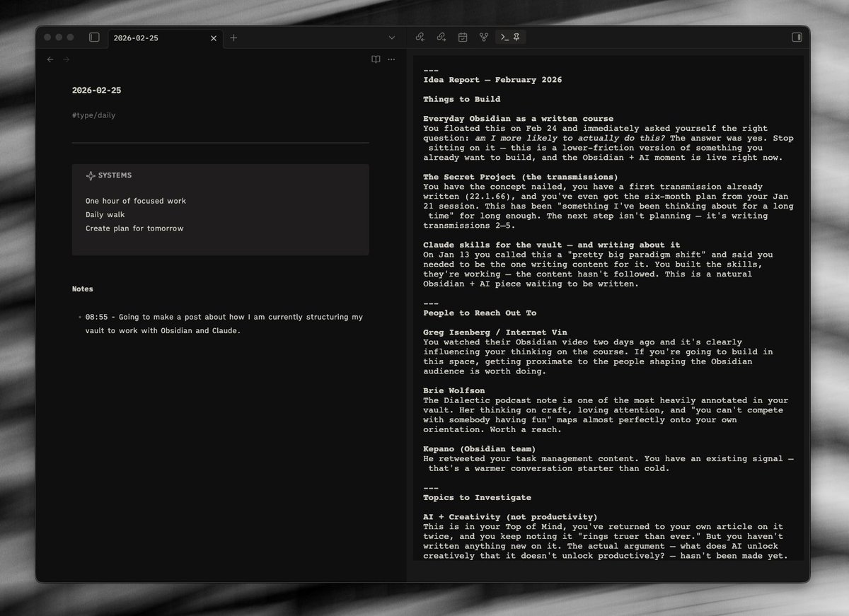Click 'Topics to Investigate' heading
849x616 pixels.
477,497
